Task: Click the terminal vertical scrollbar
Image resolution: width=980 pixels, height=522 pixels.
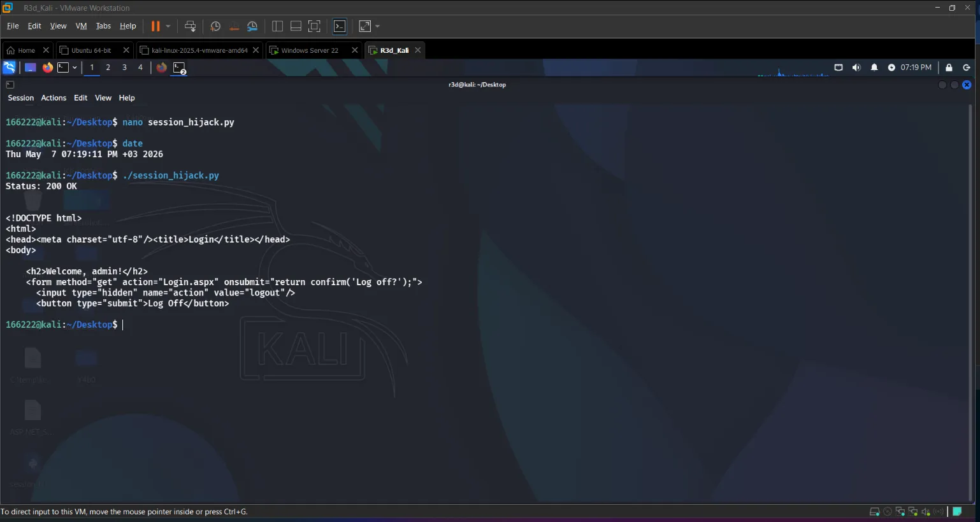Action: point(970,303)
